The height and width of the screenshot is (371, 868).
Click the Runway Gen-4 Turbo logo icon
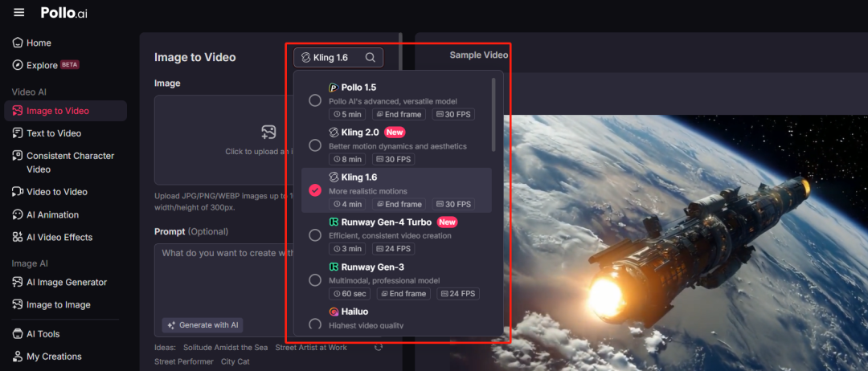point(334,222)
